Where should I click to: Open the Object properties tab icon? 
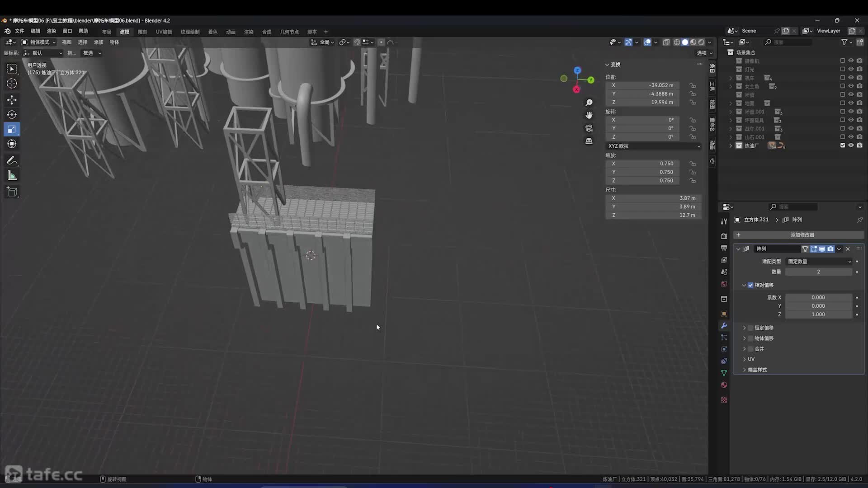724,314
